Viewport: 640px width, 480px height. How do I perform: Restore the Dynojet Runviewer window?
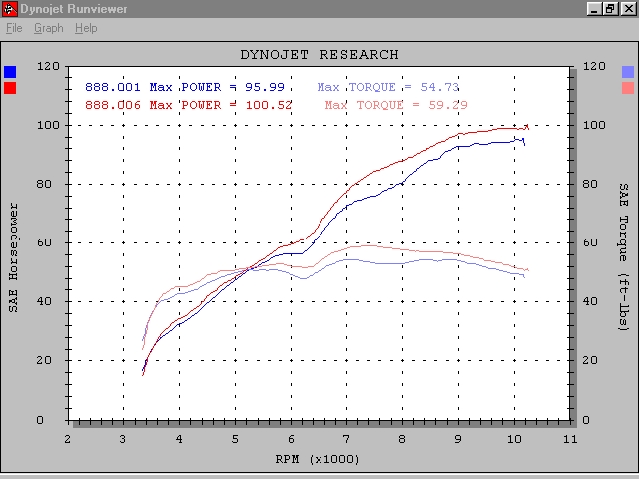[x=611, y=9]
